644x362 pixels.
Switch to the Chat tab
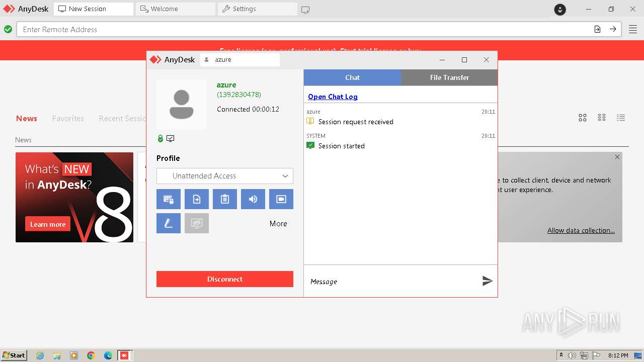352,77
